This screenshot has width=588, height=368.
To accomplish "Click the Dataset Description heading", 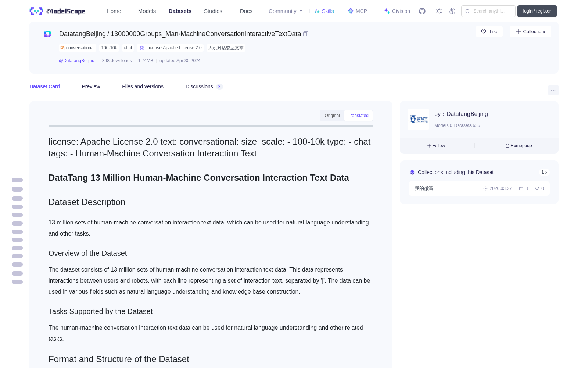I will click(87, 202).
